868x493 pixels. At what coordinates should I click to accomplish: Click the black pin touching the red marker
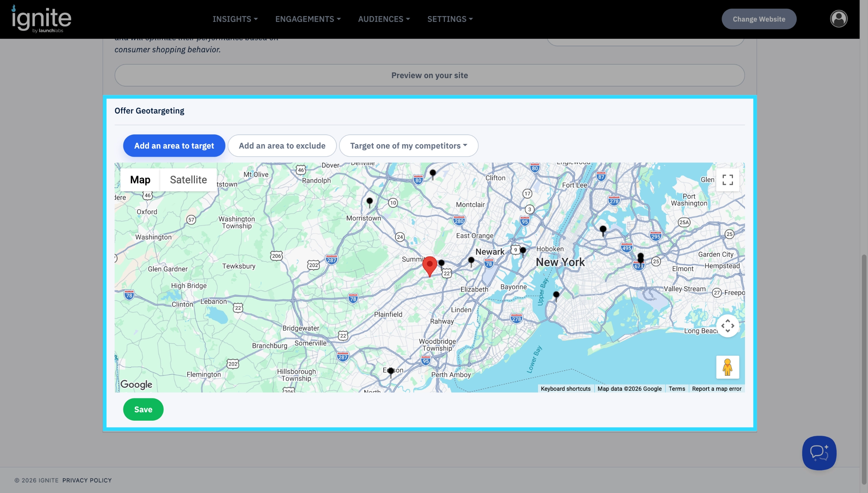[441, 264]
